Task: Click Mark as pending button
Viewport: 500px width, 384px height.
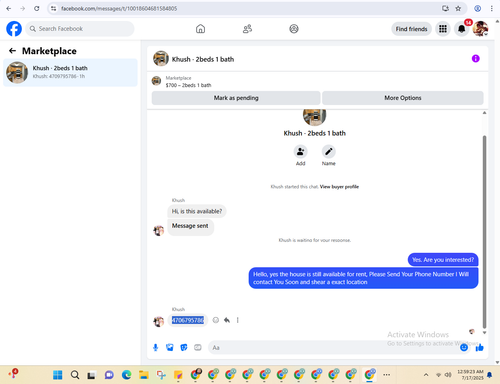Action: [236, 98]
